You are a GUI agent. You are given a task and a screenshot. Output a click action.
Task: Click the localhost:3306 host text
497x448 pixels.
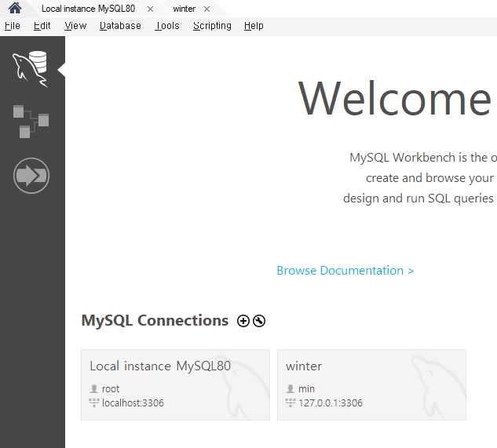[x=133, y=403]
